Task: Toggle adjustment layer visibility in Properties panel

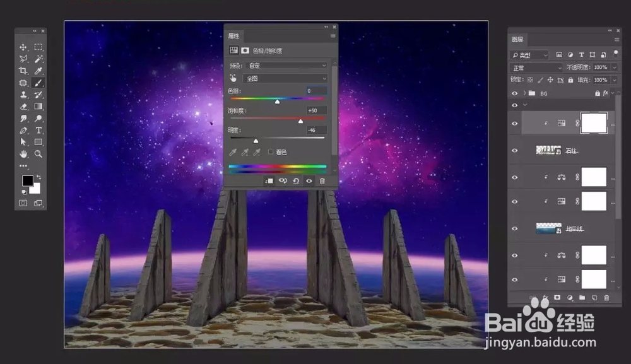Action: (309, 181)
